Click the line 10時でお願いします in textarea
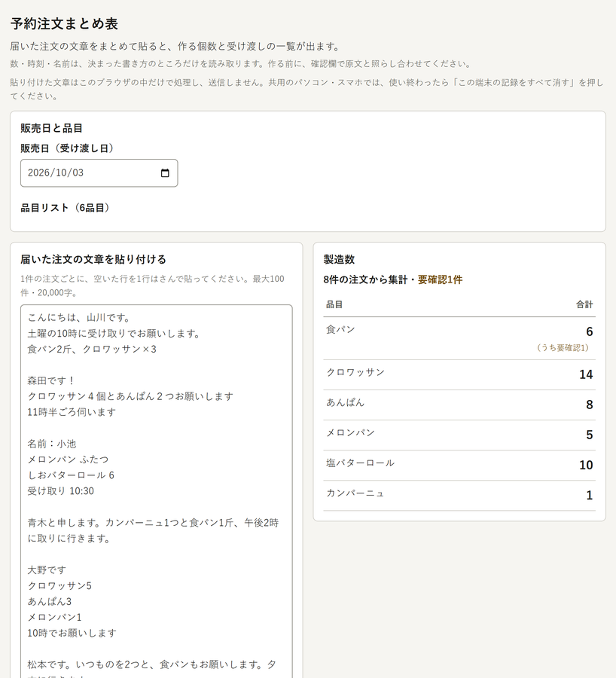This screenshot has height=678, width=616. pyautogui.click(x=72, y=634)
